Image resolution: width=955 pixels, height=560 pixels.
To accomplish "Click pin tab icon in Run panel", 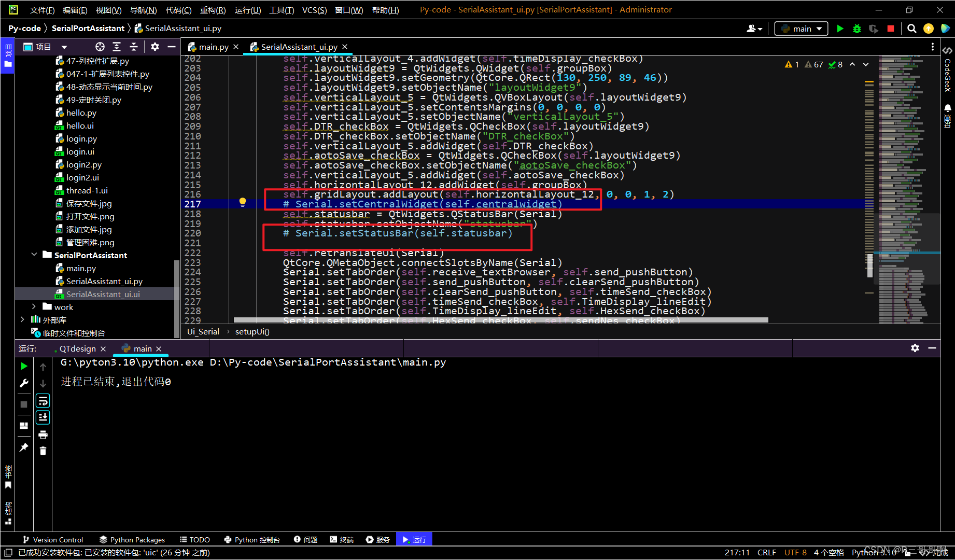I will click(x=24, y=447).
